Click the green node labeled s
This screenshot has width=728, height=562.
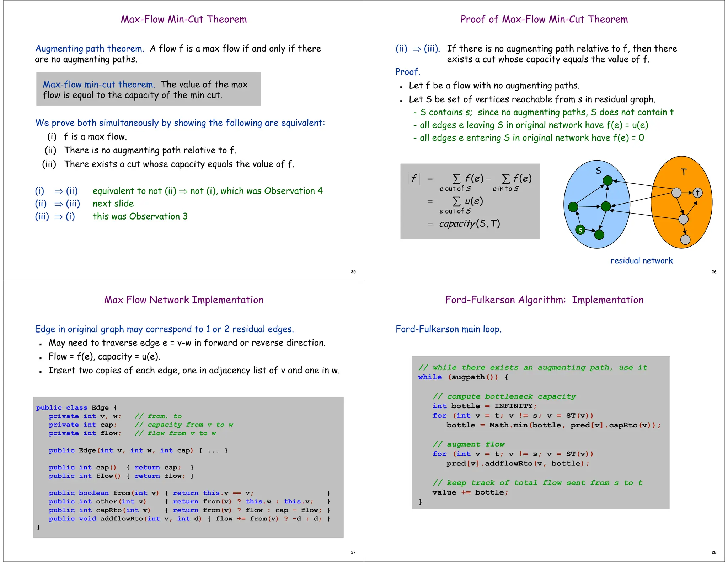click(580, 230)
